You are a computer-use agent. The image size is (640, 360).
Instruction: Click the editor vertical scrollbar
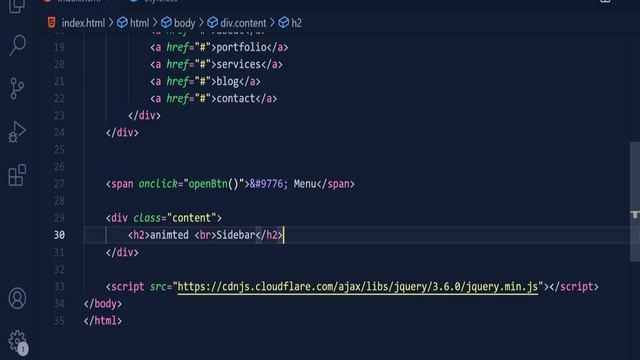[635, 202]
